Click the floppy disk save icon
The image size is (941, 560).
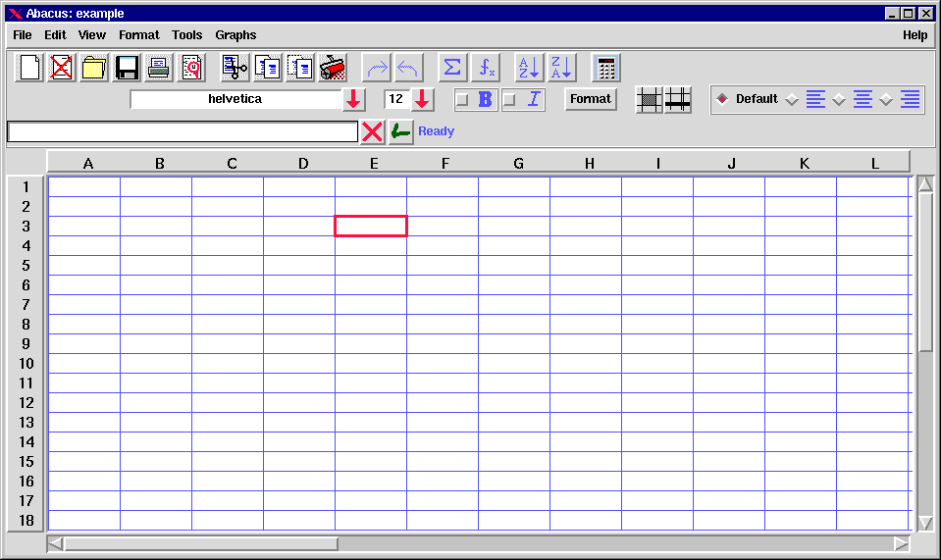pos(127,68)
